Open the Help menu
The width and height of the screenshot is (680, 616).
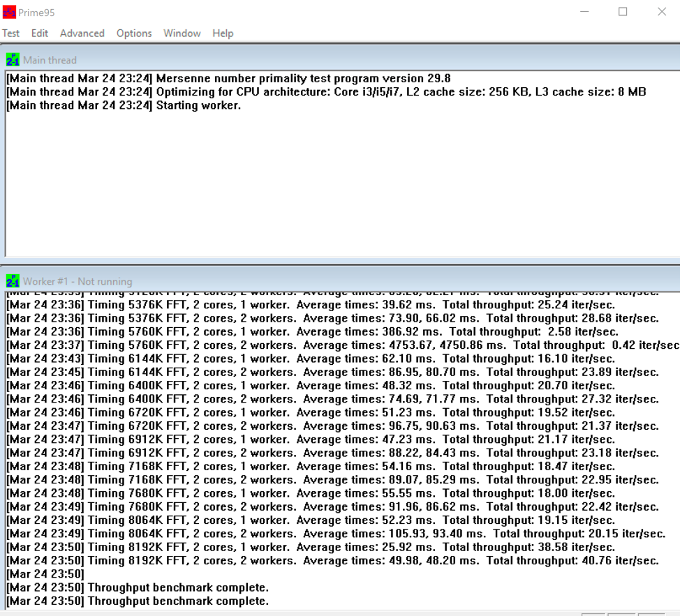(223, 33)
